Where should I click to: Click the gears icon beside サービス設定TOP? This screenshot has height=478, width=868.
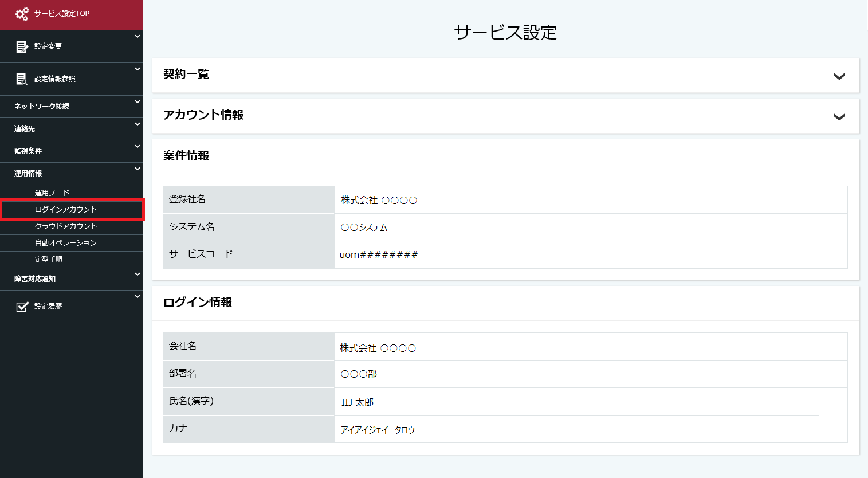point(22,14)
